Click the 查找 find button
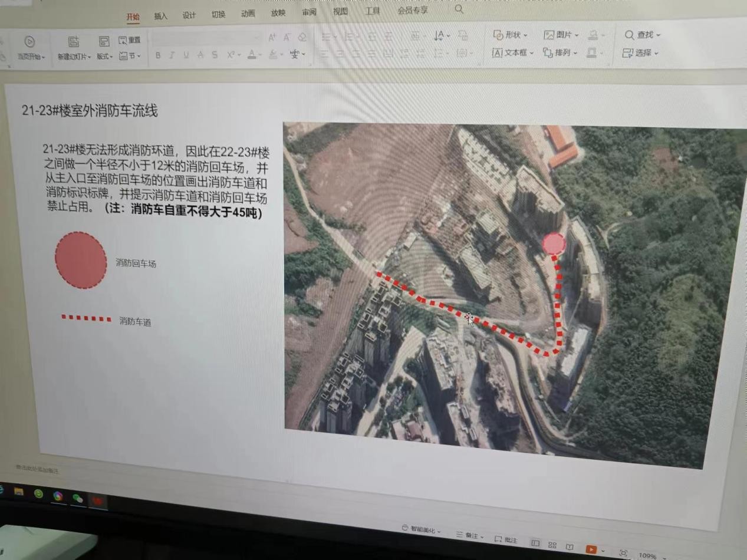This screenshot has width=747, height=560. (643, 35)
